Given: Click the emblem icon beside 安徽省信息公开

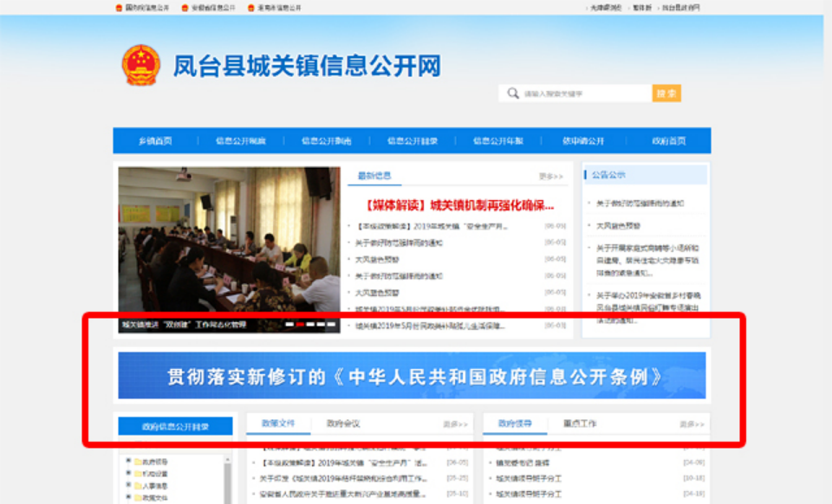Looking at the screenshot, I should (x=185, y=8).
